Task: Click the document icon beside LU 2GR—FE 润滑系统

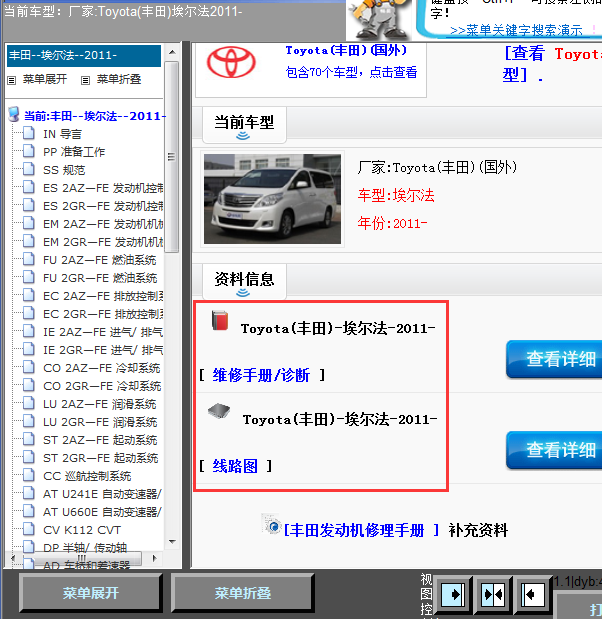Action: click(28, 421)
